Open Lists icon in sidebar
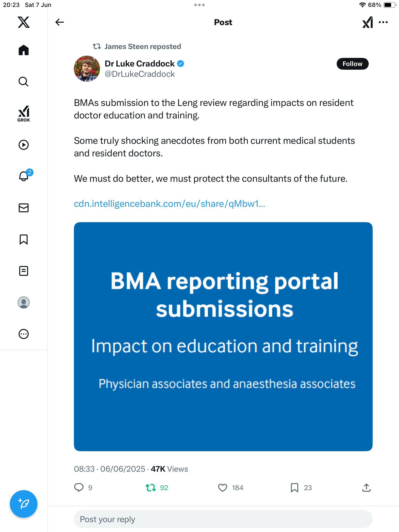 click(24, 271)
